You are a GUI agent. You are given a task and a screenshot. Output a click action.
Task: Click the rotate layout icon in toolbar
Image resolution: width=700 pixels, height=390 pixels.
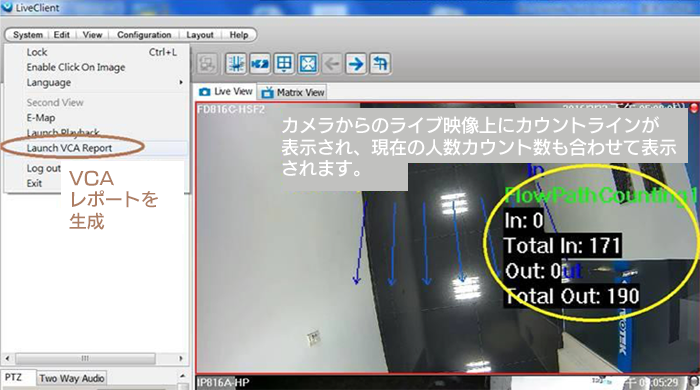pos(380,64)
